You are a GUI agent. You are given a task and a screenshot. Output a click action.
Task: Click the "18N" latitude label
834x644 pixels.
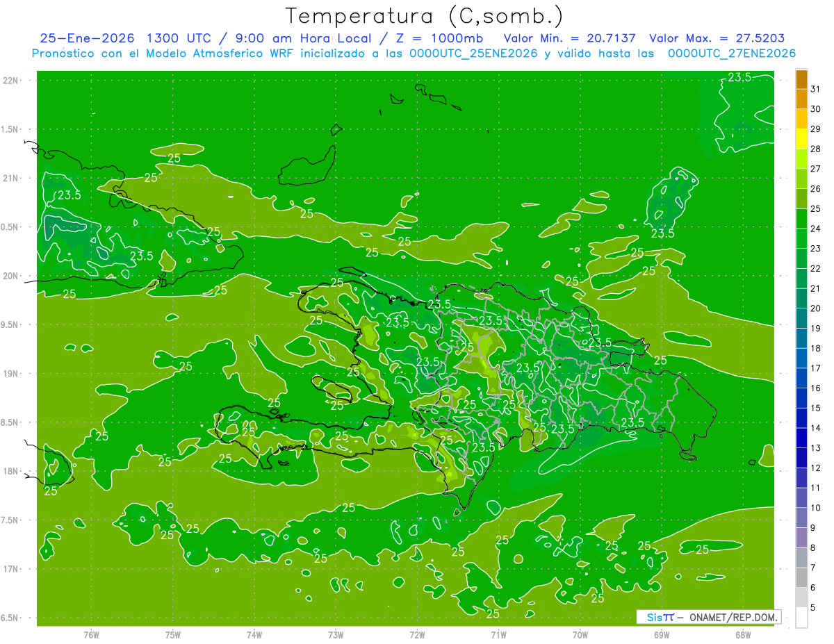12,471
